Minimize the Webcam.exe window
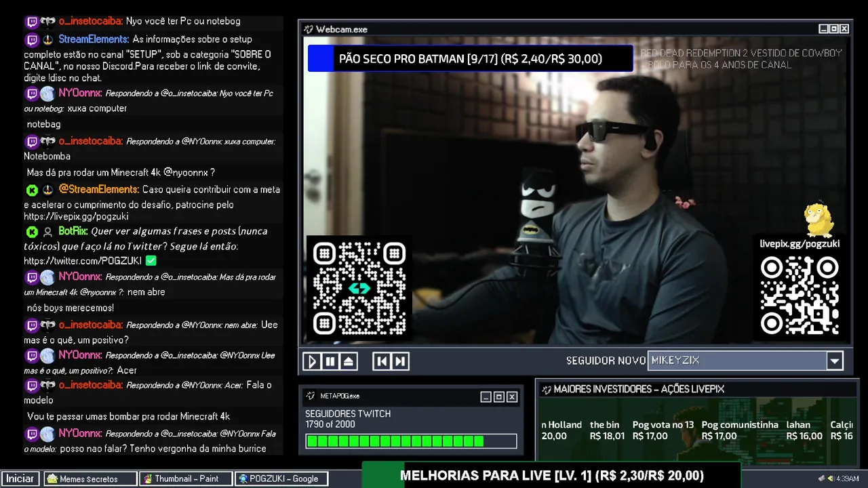 pos(823,29)
